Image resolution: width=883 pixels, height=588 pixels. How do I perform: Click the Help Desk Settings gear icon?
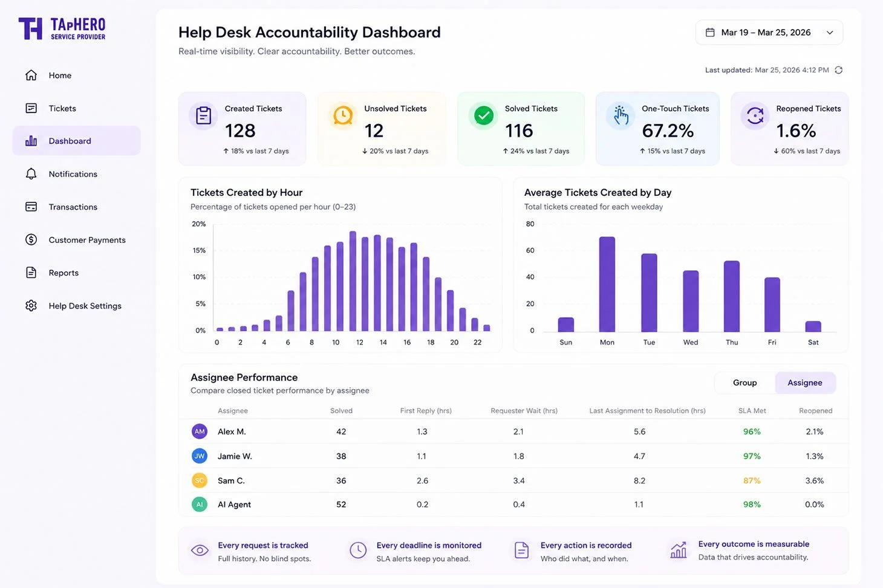pyautogui.click(x=31, y=306)
